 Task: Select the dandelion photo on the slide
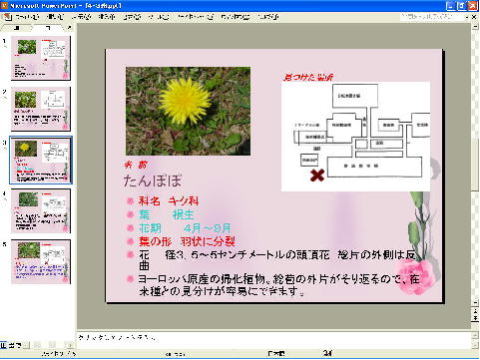[x=188, y=111]
